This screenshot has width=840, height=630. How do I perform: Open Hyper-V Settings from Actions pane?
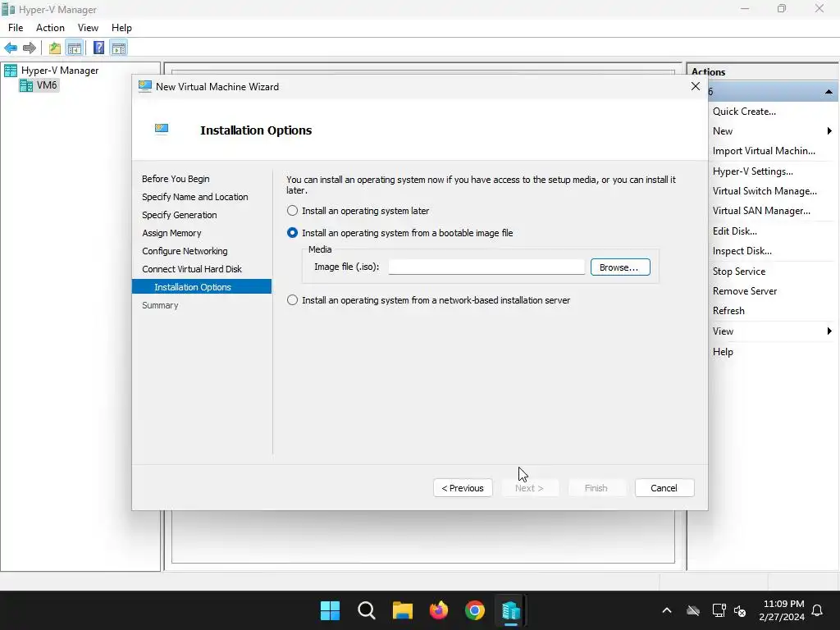(753, 171)
